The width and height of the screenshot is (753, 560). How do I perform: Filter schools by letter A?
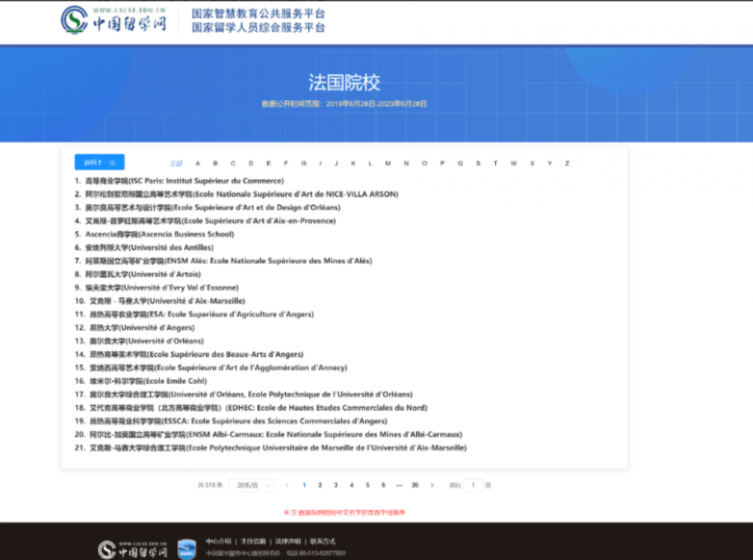[197, 164]
